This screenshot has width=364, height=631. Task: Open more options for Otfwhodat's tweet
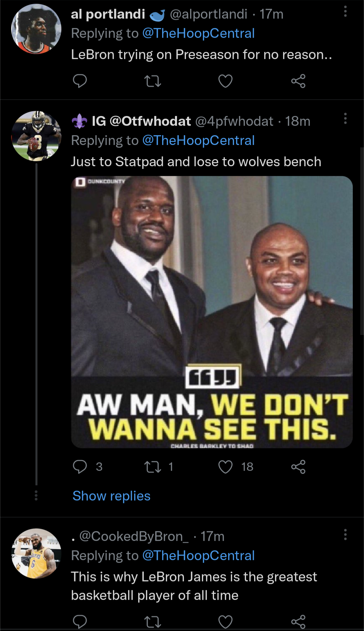(345, 119)
